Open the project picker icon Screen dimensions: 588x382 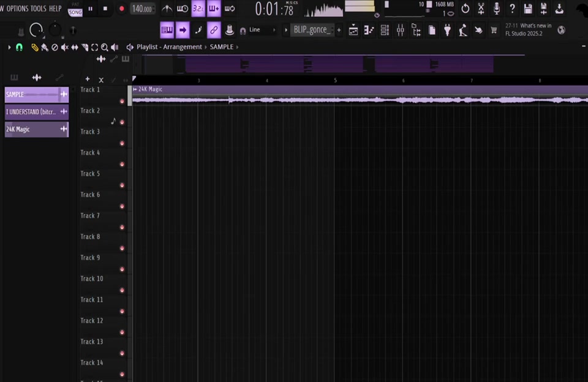coord(432,31)
